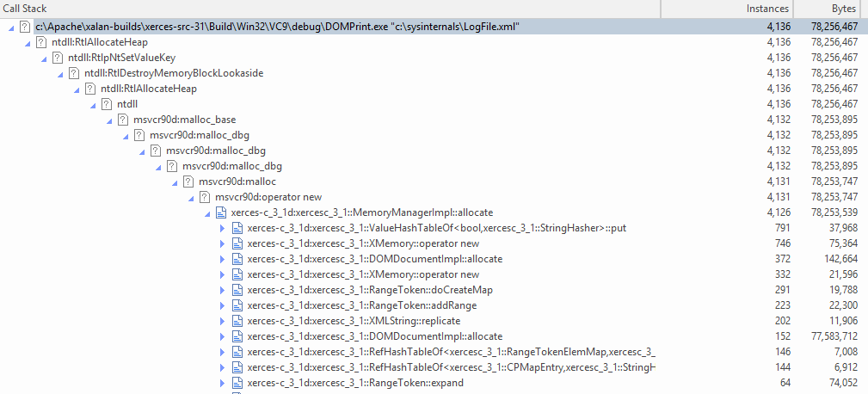Image resolution: width=868 pixels, height=394 pixels.
Task: Click the document icon beside RangeToken::doCreateMap
Action: pyautogui.click(x=237, y=290)
